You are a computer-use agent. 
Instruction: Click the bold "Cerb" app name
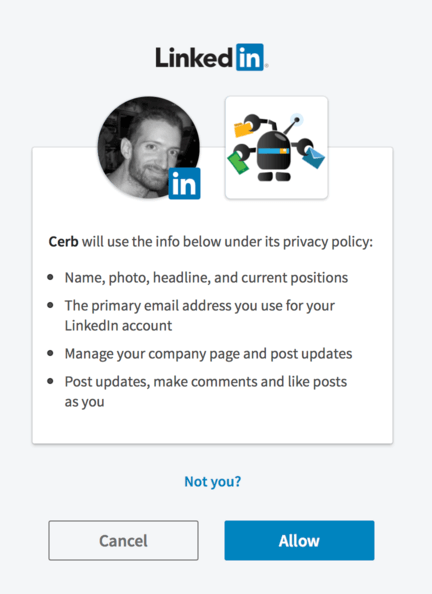(x=63, y=242)
